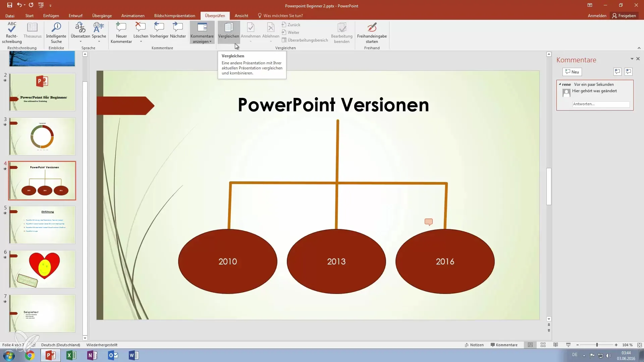Zoom out with the minus button
The width and height of the screenshot is (644, 362).
(x=577, y=345)
